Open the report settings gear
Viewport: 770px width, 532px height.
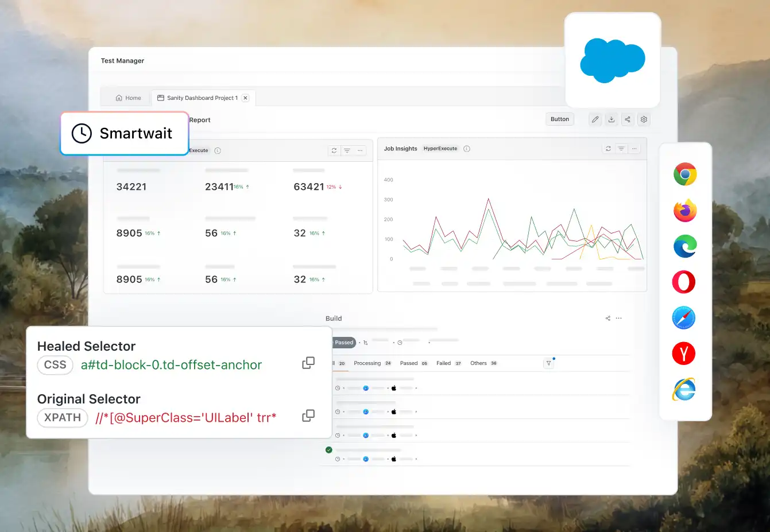(x=644, y=119)
